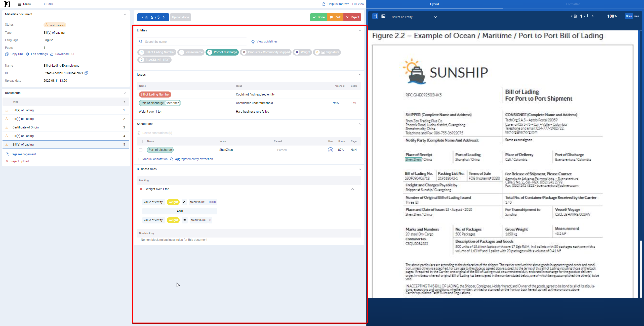The height and width of the screenshot is (326, 644).
Task: Click Full View
Action: (358, 4)
